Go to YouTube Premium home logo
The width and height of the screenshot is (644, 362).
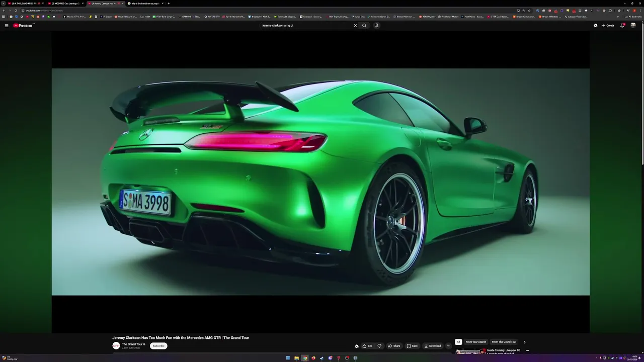[x=23, y=25]
